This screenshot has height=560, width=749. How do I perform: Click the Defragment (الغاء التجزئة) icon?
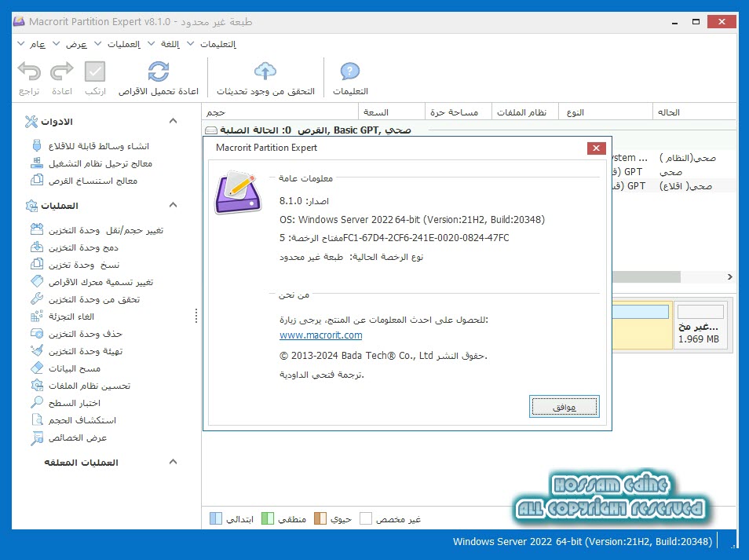pos(37,316)
